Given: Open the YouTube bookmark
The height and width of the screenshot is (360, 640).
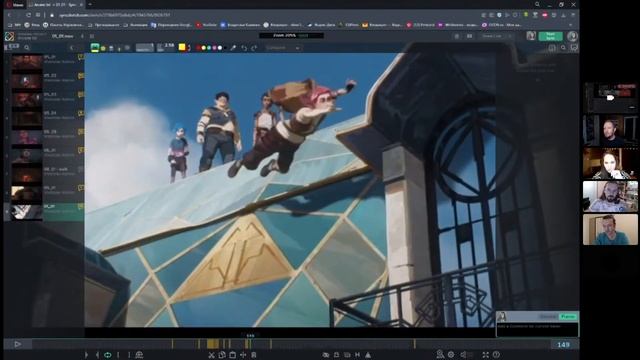Looking at the screenshot, I should [207, 25].
